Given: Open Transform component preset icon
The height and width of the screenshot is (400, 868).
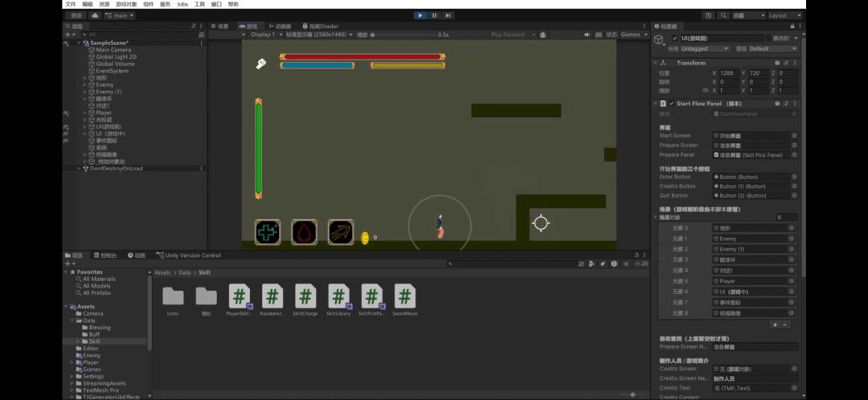Looking at the screenshot, I should point(786,63).
